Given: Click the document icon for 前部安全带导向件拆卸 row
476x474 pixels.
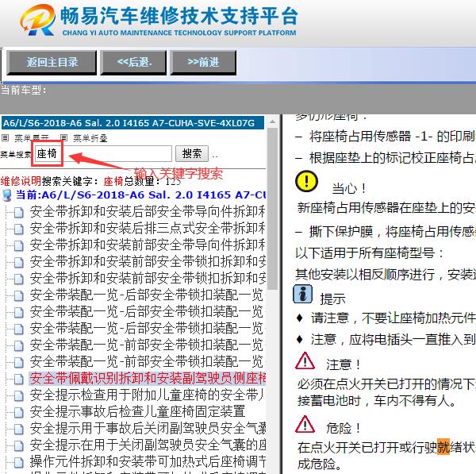Looking at the screenshot, I should (19, 245).
